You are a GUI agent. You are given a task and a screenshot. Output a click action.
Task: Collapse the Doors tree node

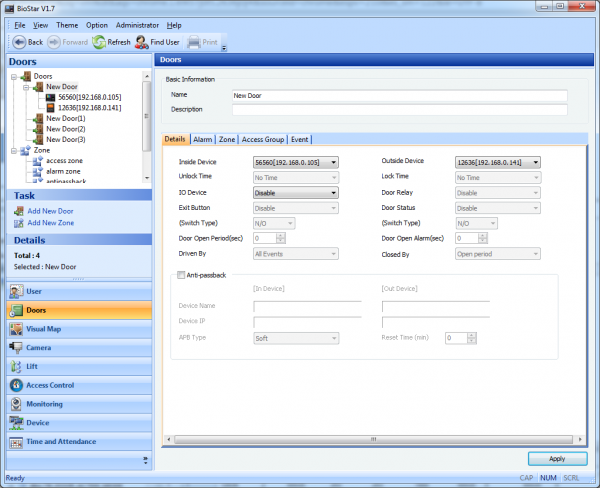pyautogui.click(x=13, y=76)
